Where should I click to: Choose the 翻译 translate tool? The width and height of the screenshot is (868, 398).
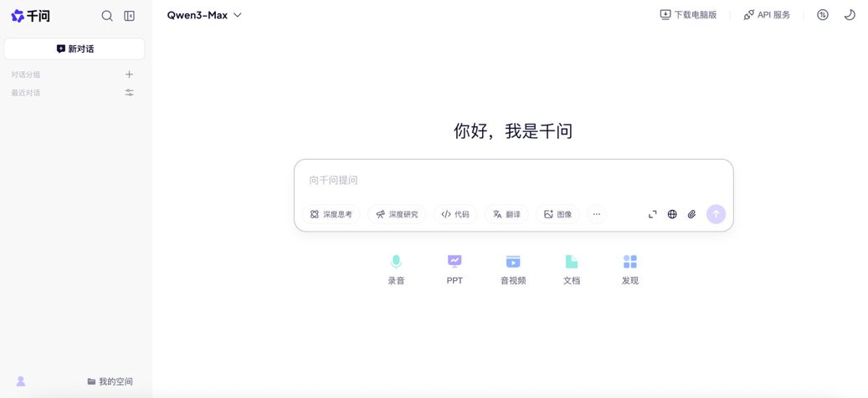[x=506, y=215]
